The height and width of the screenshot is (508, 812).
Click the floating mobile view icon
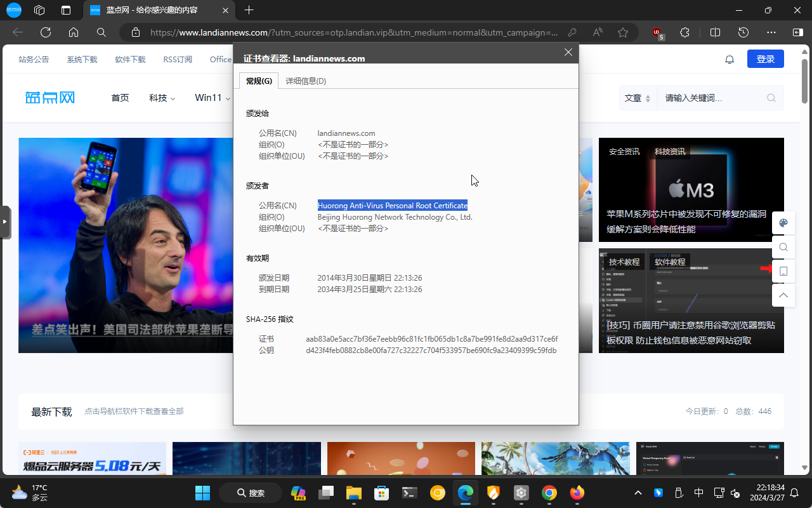[783, 271]
